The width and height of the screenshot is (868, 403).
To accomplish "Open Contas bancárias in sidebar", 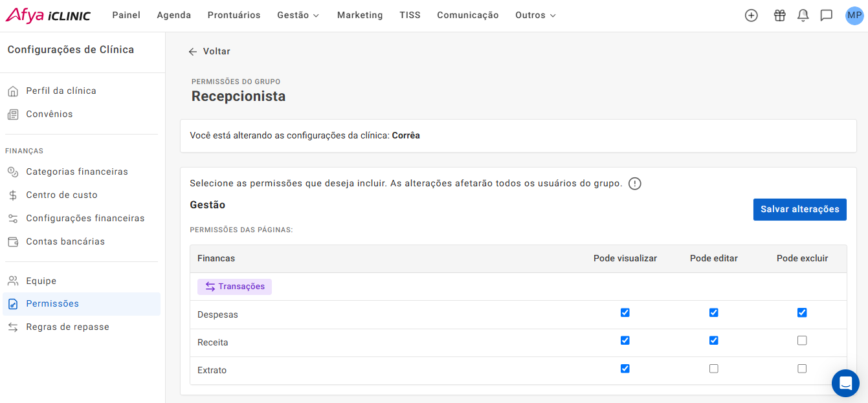I will tap(65, 241).
